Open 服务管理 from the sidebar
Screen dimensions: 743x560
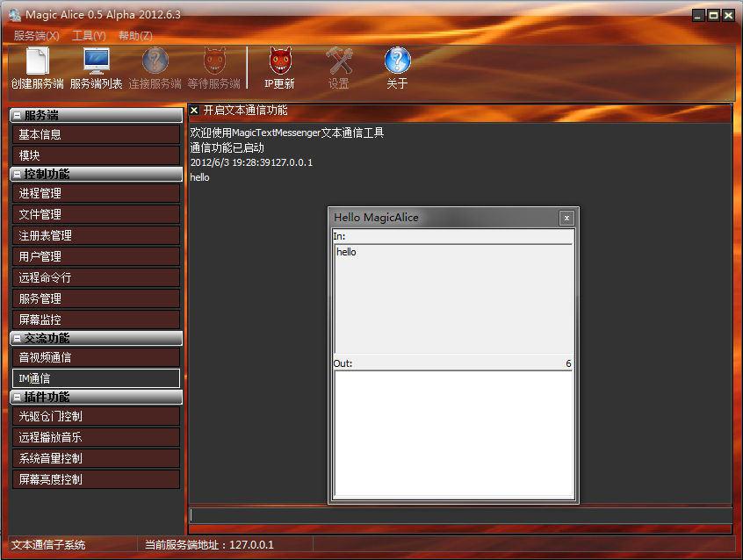pyautogui.click(x=97, y=298)
